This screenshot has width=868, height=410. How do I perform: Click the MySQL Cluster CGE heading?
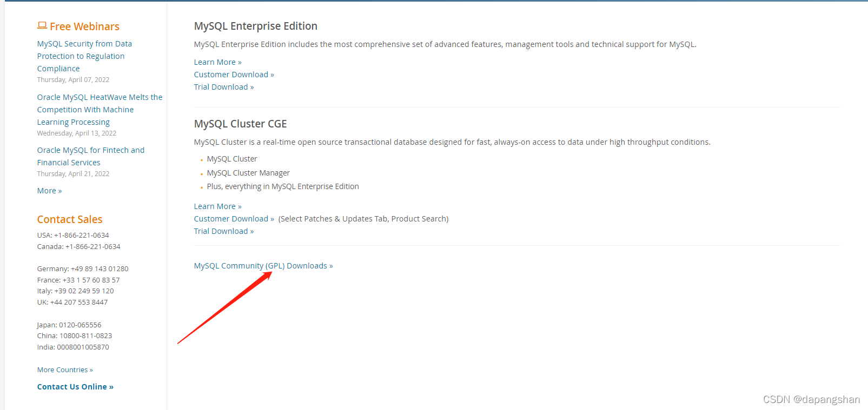[x=241, y=124]
